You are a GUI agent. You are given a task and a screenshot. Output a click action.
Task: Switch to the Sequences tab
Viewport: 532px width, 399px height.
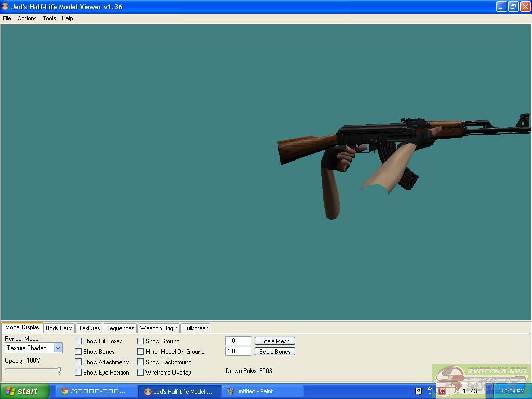[120, 328]
